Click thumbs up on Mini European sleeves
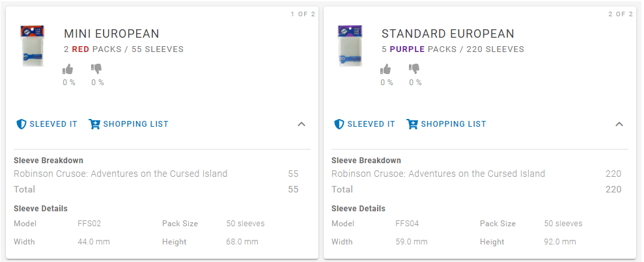This screenshot has width=644, height=262. tap(68, 69)
